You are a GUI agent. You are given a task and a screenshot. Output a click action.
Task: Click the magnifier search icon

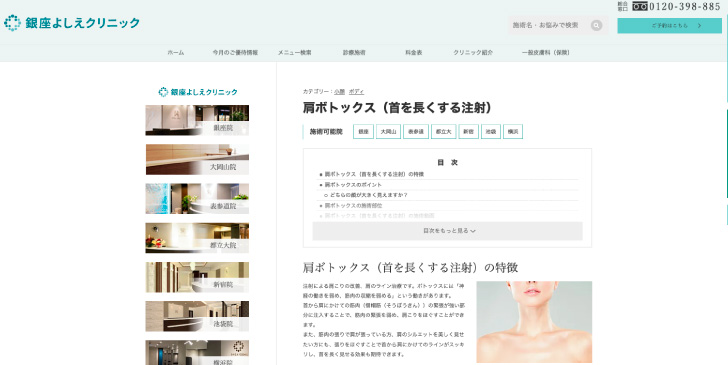click(596, 26)
